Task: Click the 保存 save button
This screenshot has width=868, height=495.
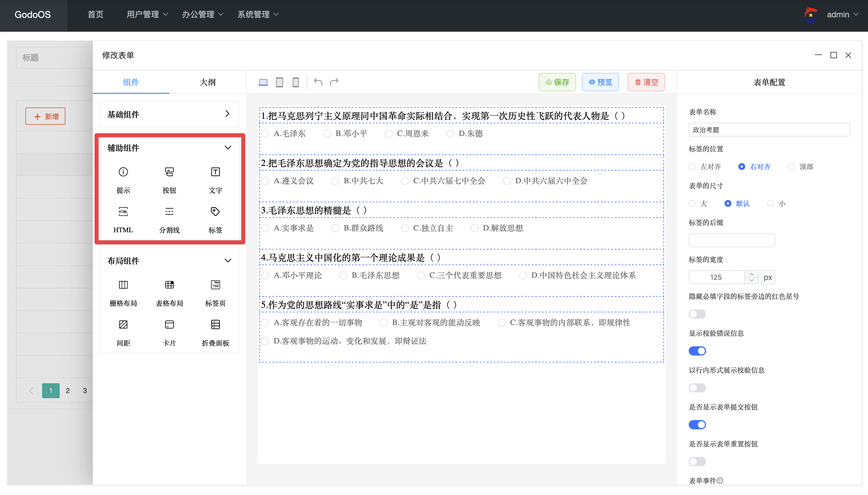Action: coord(557,82)
